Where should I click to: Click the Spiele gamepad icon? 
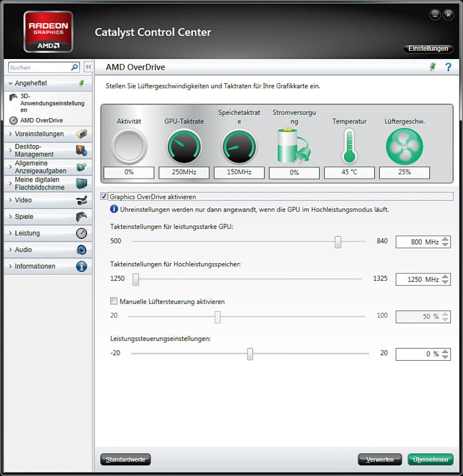pyautogui.click(x=81, y=217)
